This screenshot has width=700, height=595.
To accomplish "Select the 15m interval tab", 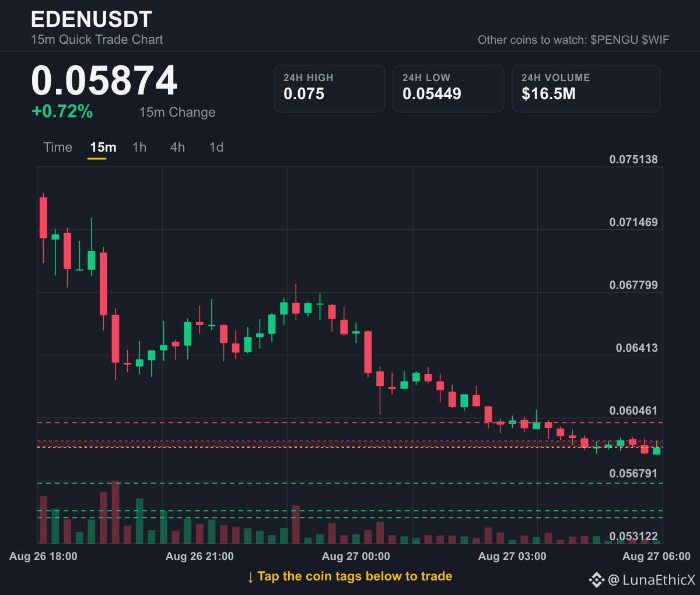I will coord(103,147).
